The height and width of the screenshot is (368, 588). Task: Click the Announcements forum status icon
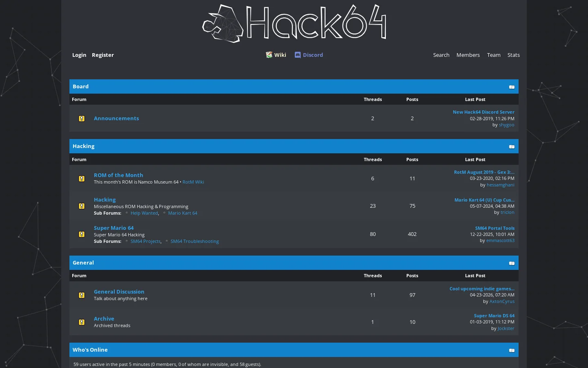coord(82,119)
